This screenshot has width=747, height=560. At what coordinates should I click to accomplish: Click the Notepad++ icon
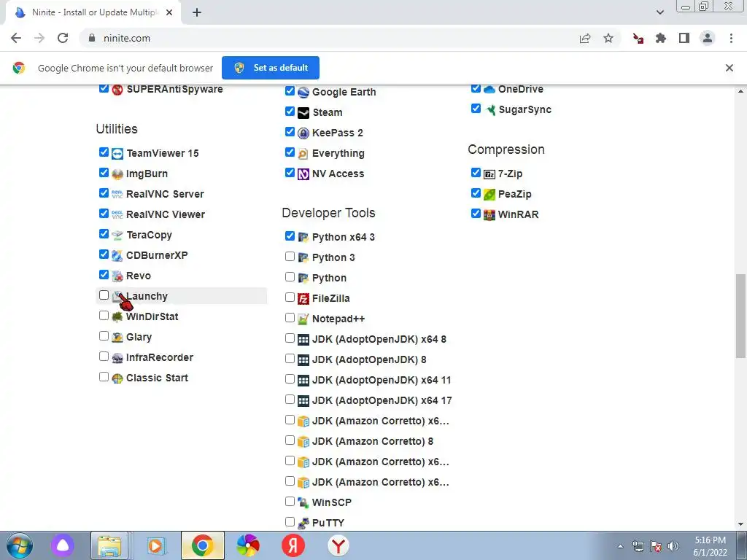click(x=303, y=319)
